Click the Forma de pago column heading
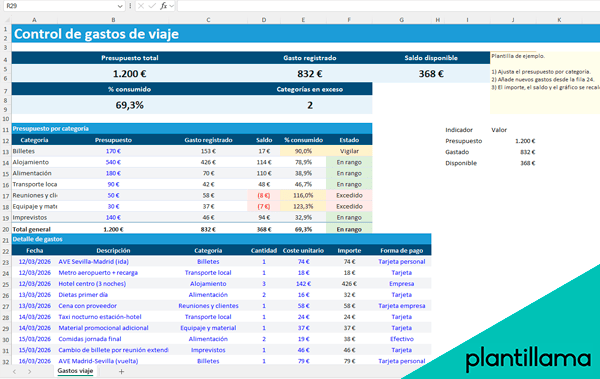Image resolution: width=600 pixels, height=379 pixels. coord(401,250)
